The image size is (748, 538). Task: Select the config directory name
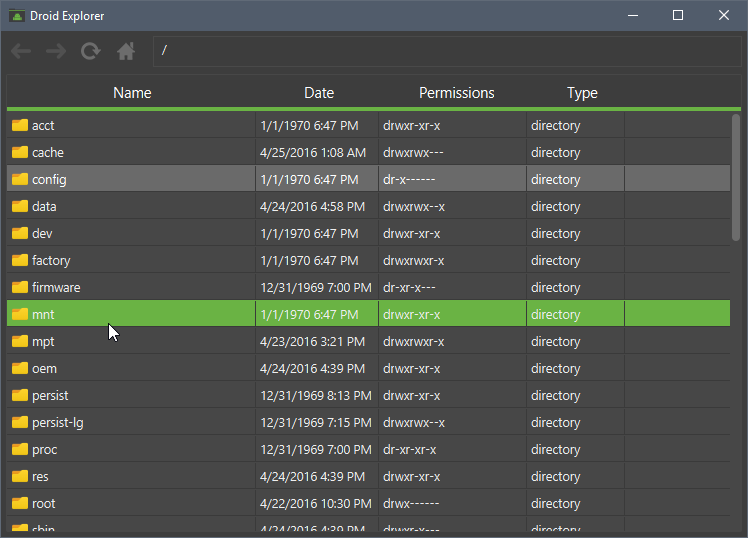click(49, 180)
